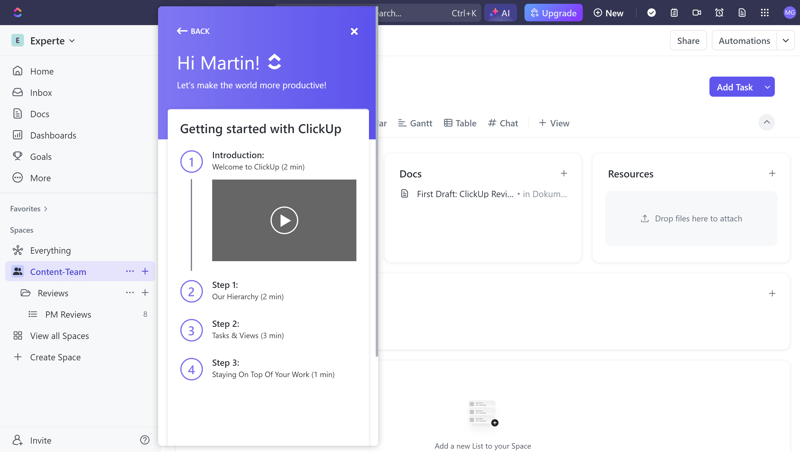Click the Share button

[688, 41]
